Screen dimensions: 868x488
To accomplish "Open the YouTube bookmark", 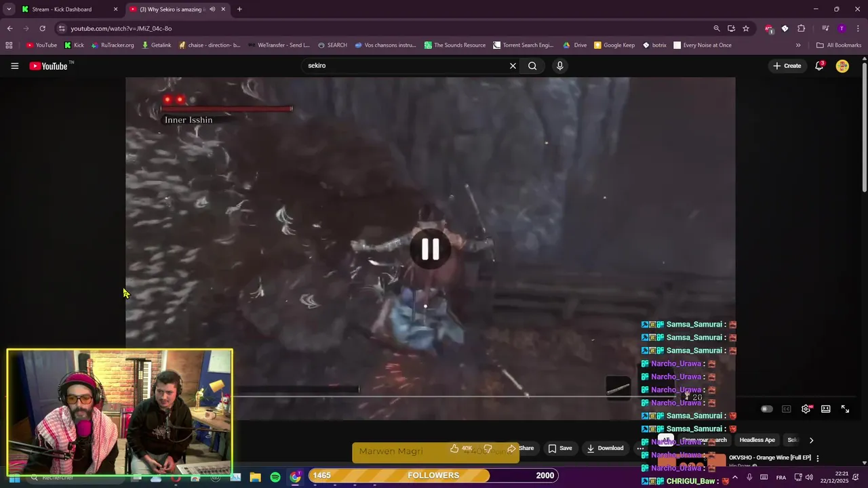I will [41, 45].
